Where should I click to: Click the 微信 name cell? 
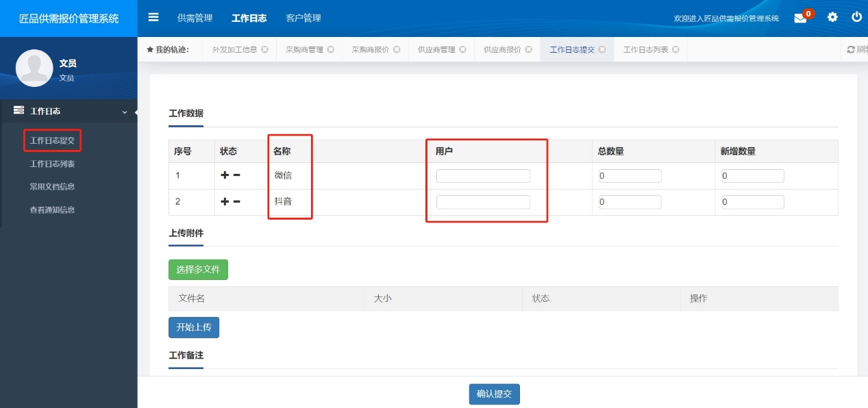[x=284, y=175]
